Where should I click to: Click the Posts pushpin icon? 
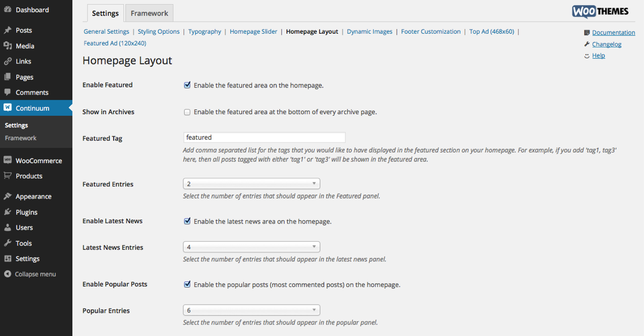8,30
